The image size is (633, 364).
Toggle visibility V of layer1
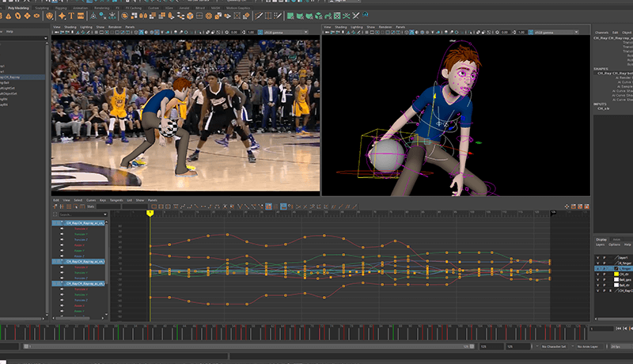click(598, 257)
